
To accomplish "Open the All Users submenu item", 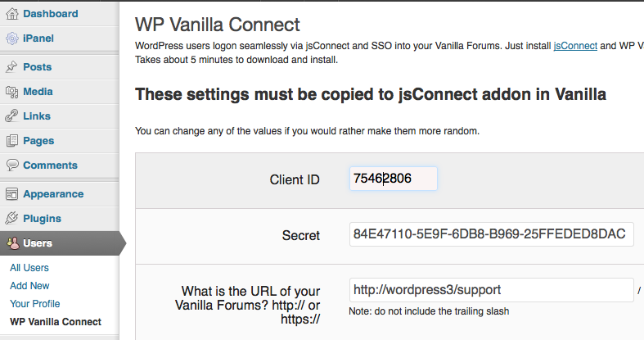I will (x=29, y=268).
